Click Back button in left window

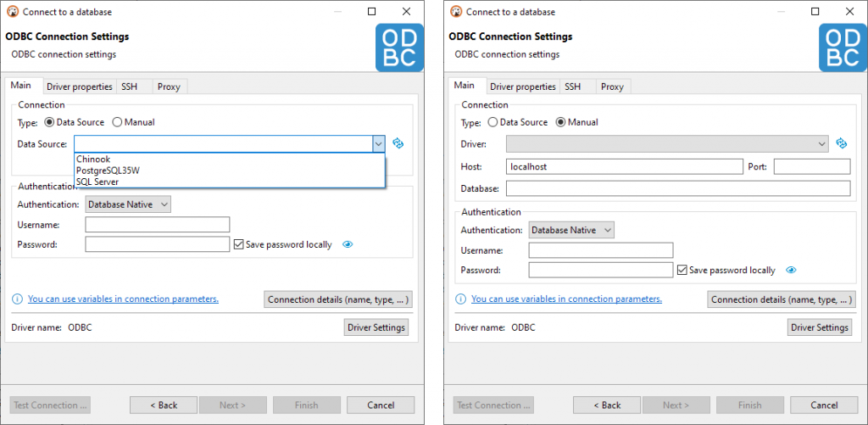[x=164, y=405]
